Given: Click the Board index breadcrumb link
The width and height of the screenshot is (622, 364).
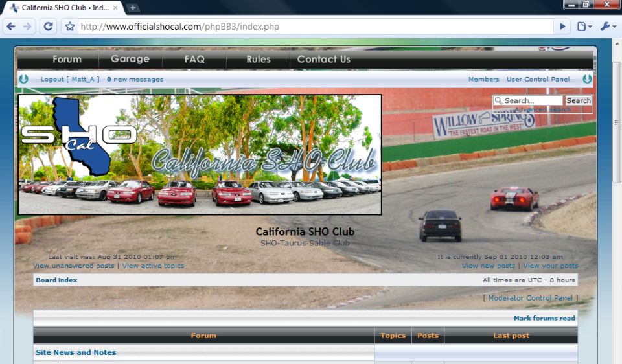Looking at the screenshot, I should (57, 280).
